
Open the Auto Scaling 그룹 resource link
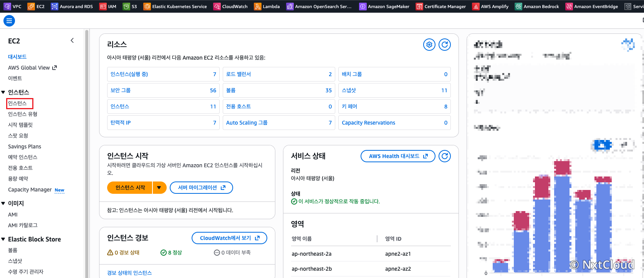pos(247,123)
